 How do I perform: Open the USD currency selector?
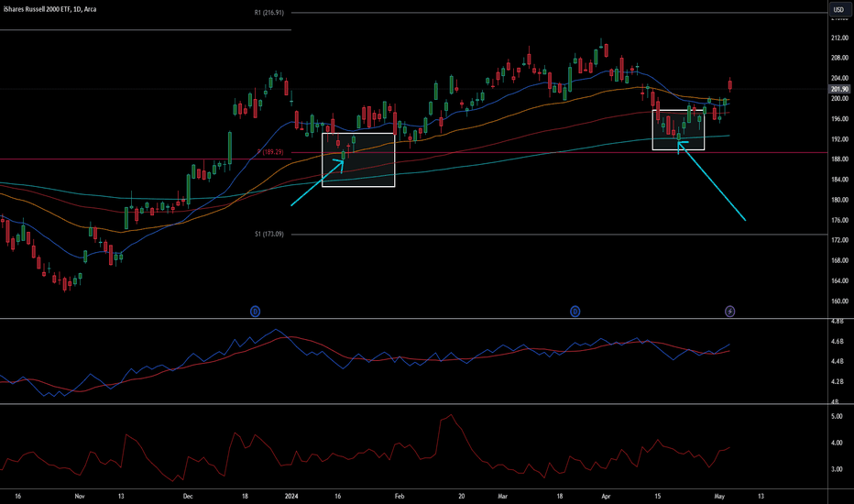point(838,9)
